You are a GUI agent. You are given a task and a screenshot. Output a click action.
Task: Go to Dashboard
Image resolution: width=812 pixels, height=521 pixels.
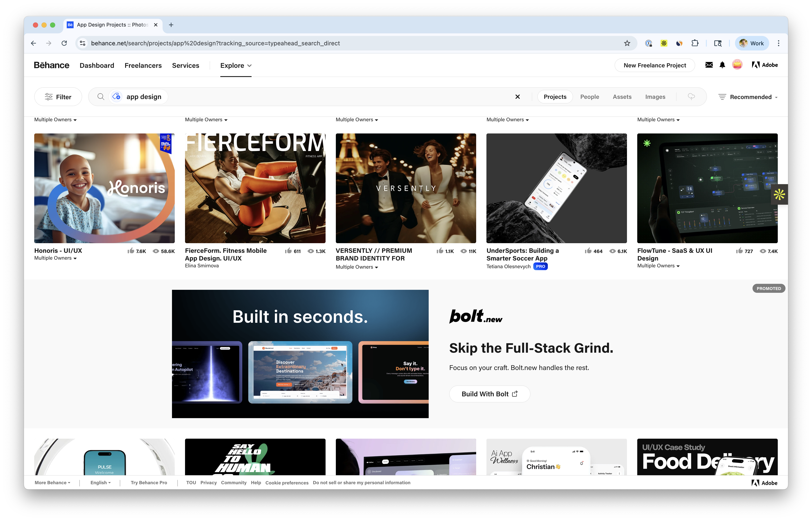point(97,65)
